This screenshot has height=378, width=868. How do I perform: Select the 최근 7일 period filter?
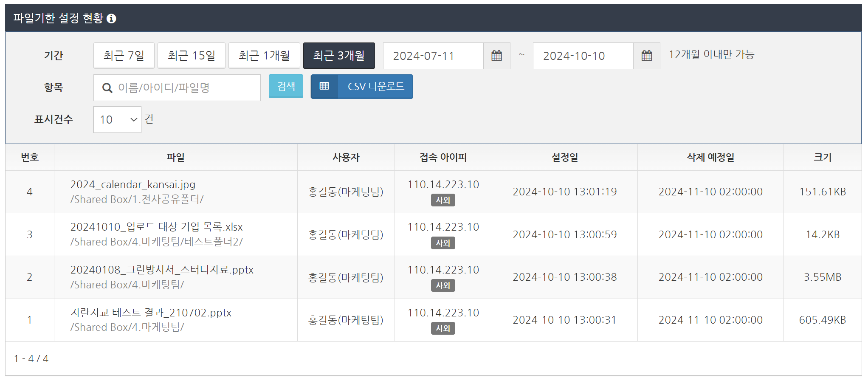124,56
